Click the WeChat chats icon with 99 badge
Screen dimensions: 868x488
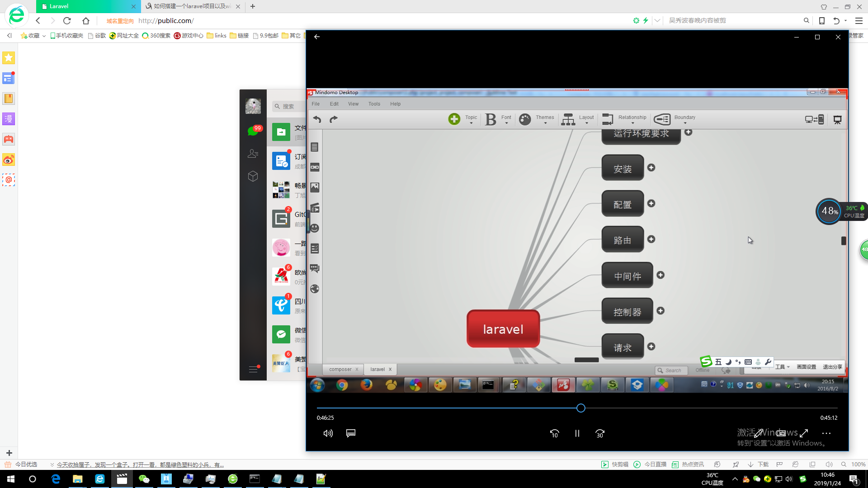point(253,131)
